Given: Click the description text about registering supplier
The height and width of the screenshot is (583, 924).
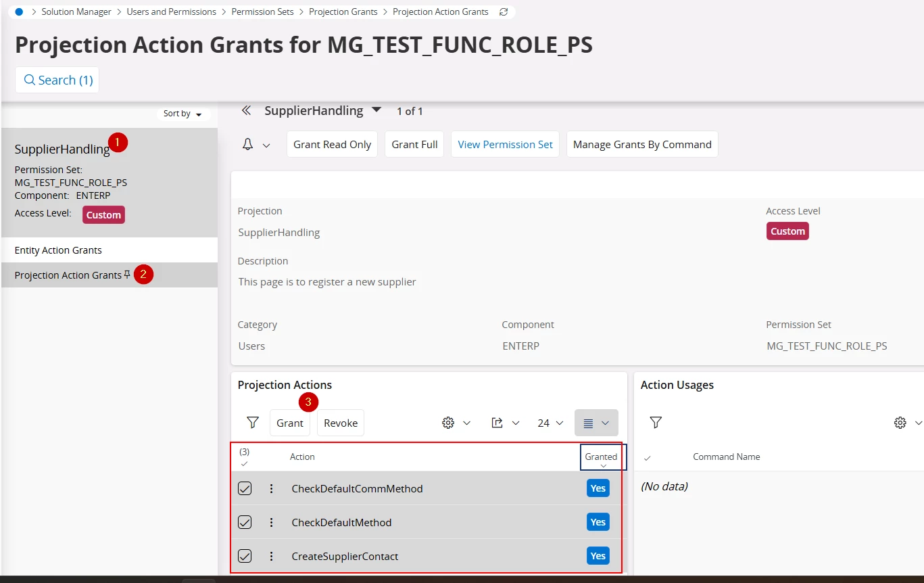Looking at the screenshot, I should [x=327, y=282].
